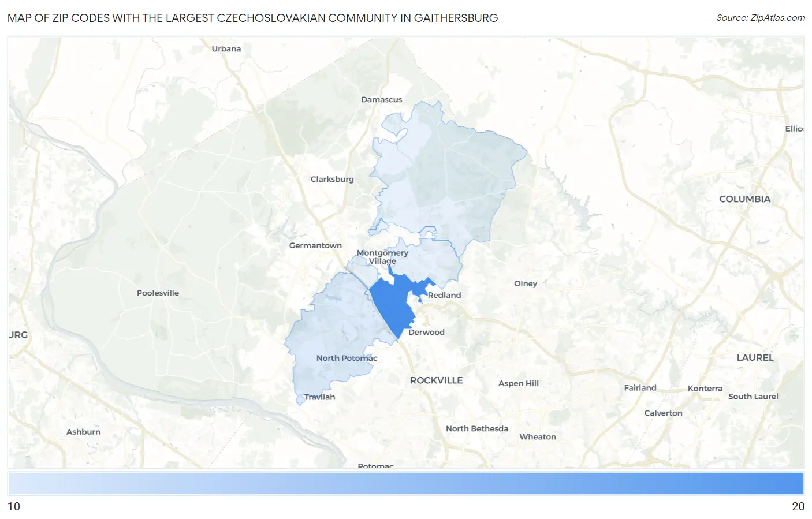Click the Montgomery Village label
Viewport: 812px width, 519px height.
(x=382, y=257)
